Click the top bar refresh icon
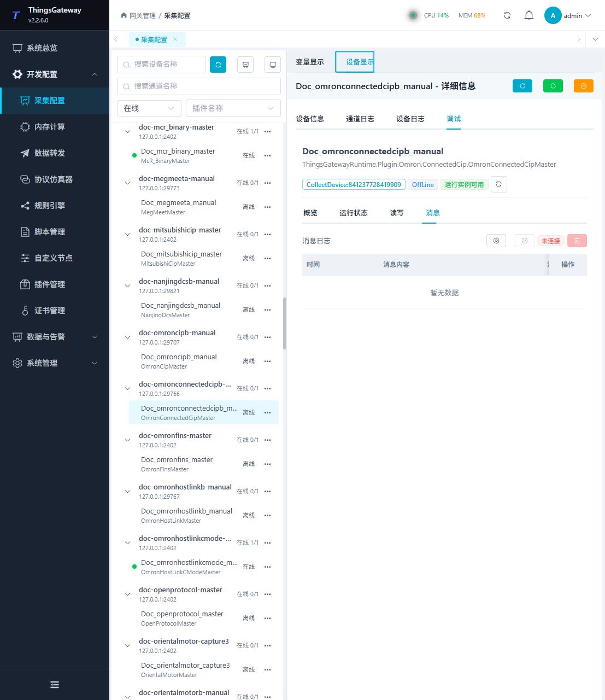 [x=507, y=15]
